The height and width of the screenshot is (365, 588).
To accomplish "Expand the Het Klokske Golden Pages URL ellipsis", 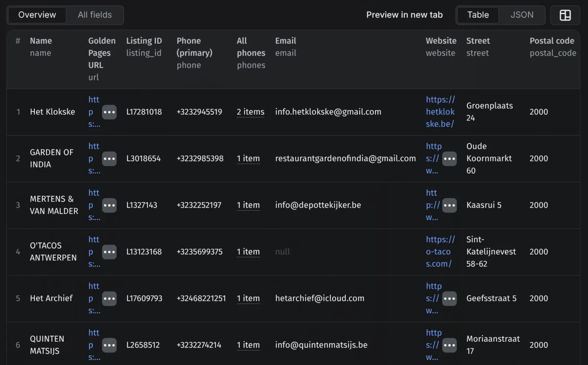I will pos(109,112).
